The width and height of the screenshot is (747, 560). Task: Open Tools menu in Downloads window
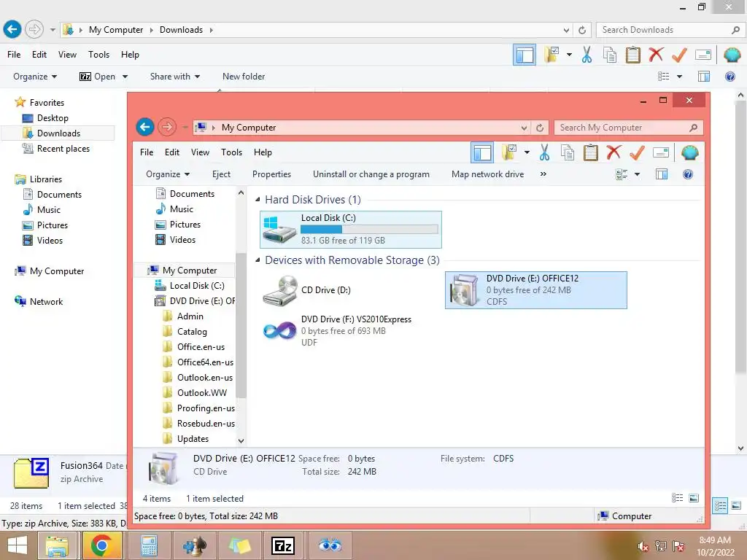(98, 54)
